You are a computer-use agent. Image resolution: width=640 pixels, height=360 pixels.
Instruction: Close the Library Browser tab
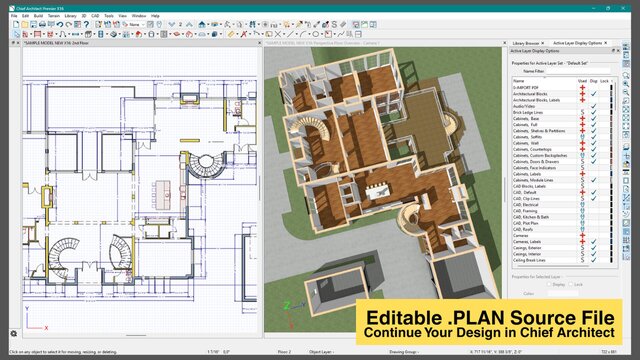coord(542,43)
